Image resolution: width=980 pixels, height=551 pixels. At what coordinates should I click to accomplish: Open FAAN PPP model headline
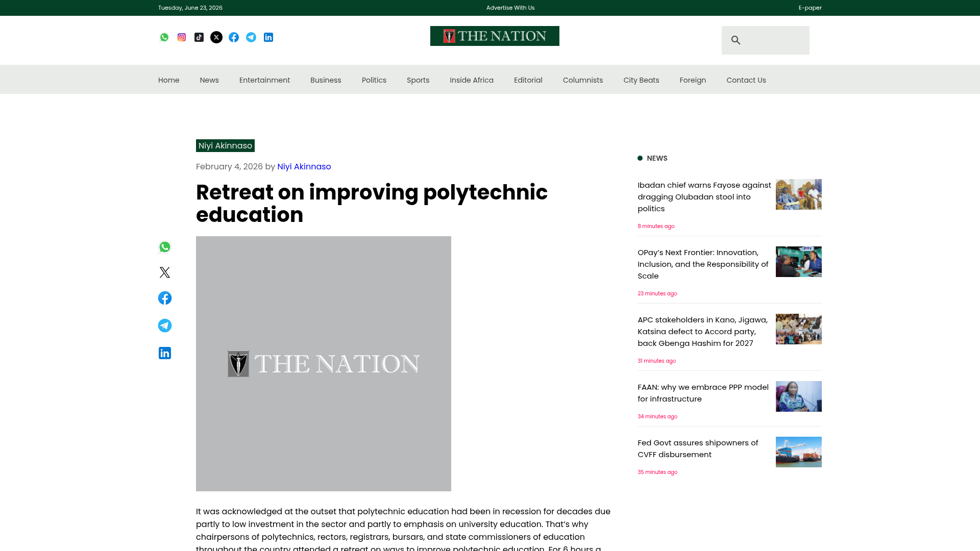point(703,393)
